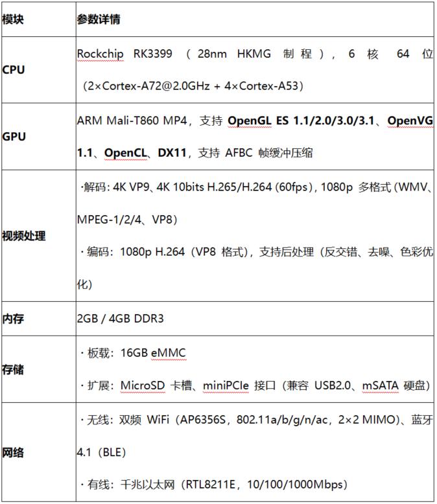Click bold text OpenGL ES 1.1/2.0/3.0/3.1
This screenshot has height=504, width=437.
coord(303,120)
